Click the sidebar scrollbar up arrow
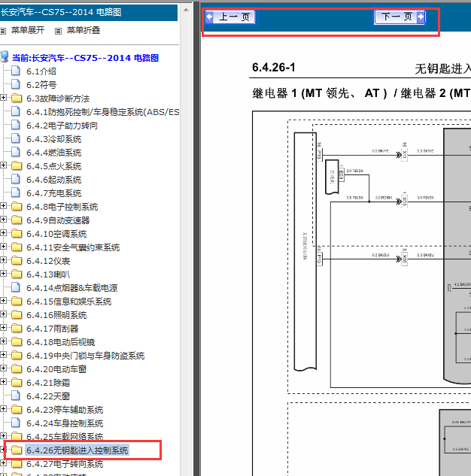Viewport: 471px width, 476px height. point(186,10)
